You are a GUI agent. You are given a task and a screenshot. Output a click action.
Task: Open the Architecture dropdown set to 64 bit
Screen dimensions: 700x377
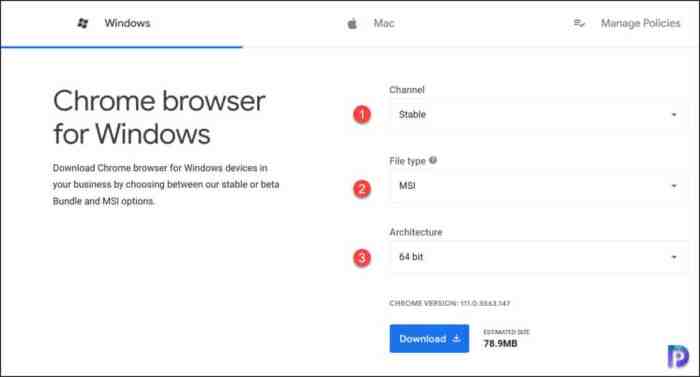tap(538, 257)
